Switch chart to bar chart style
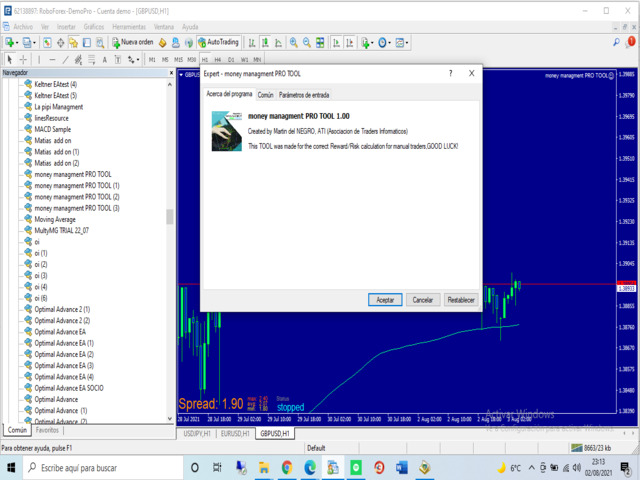This screenshot has height=480, width=640. (252, 42)
